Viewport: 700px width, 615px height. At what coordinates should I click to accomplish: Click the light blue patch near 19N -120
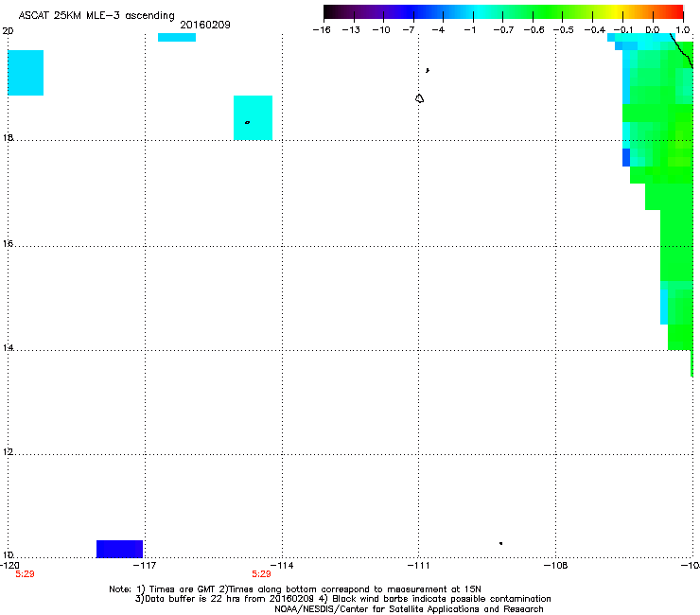(x=26, y=73)
